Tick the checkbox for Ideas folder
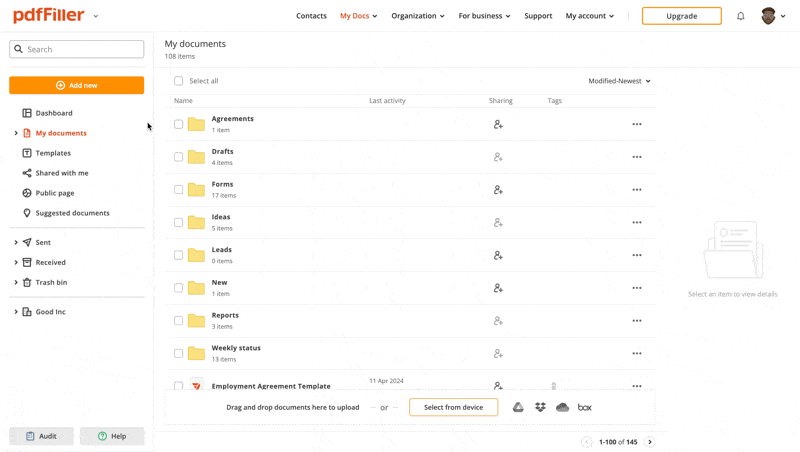800x452 pixels. (179, 222)
